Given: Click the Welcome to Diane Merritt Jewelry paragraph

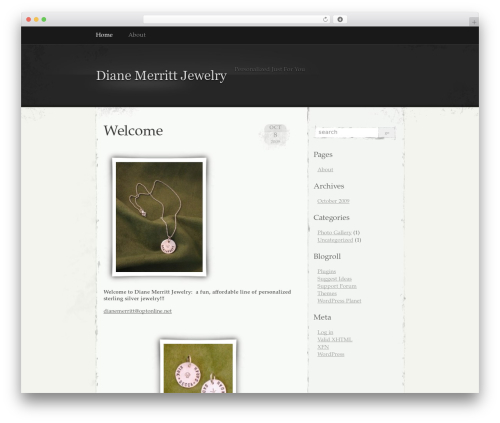Looking at the screenshot, I should click(197, 295).
